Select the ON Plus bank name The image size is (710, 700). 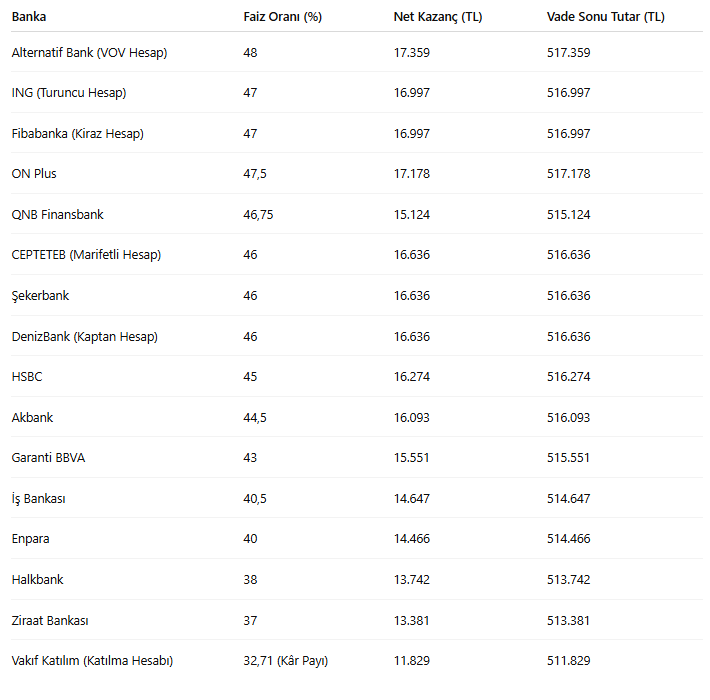tap(34, 174)
